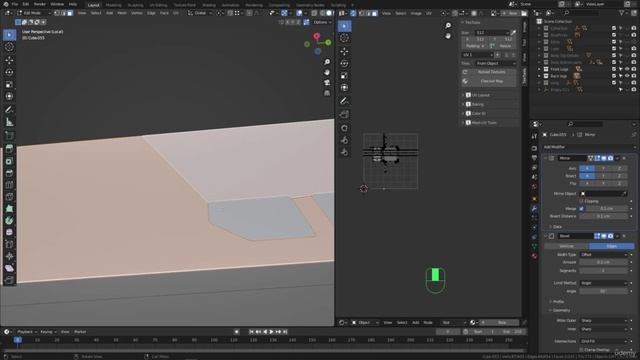640x360 pixels.
Task: Select the Measure tool in 3D viewport
Action: click(x=9, y=122)
